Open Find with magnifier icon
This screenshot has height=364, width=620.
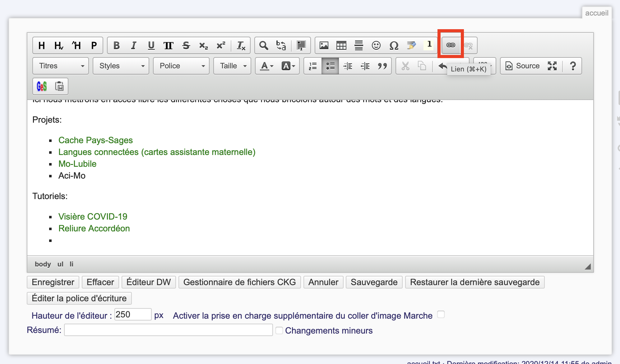click(x=264, y=45)
